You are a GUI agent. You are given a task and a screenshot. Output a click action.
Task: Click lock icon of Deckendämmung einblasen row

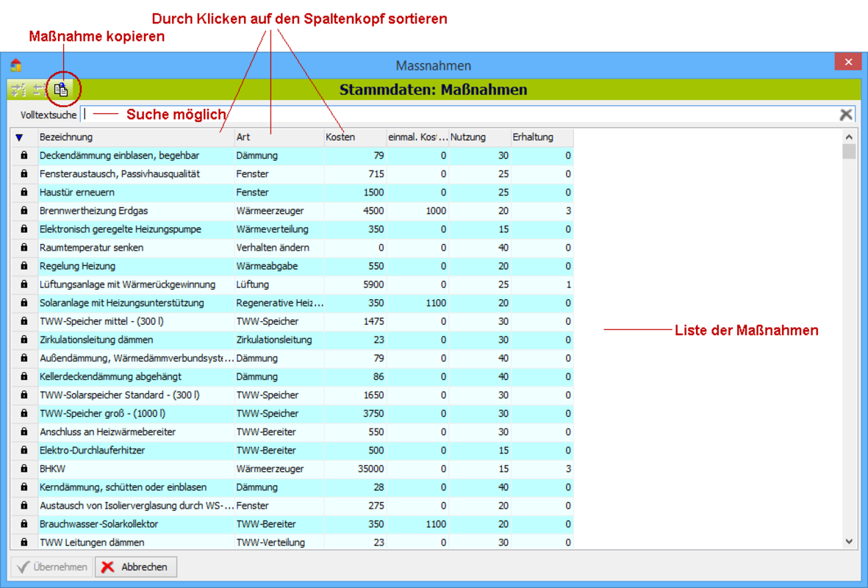point(24,156)
